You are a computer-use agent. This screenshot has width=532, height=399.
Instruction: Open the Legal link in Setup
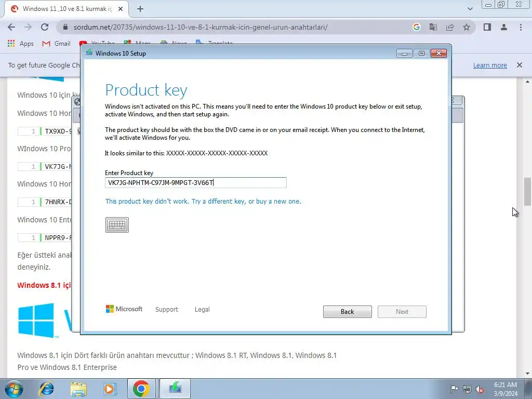(202, 310)
